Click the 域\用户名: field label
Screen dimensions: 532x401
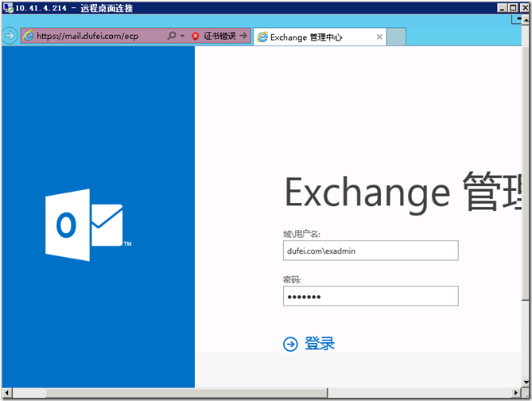click(301, 234)
